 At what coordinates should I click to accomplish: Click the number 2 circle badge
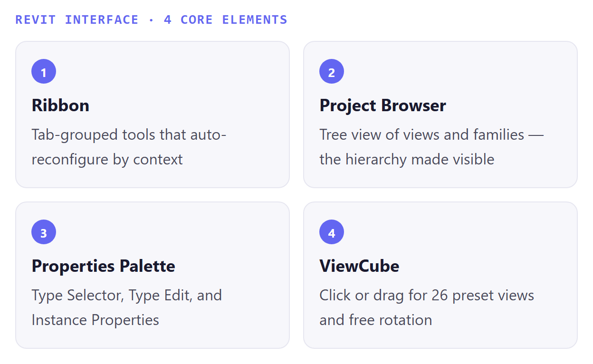332,72
